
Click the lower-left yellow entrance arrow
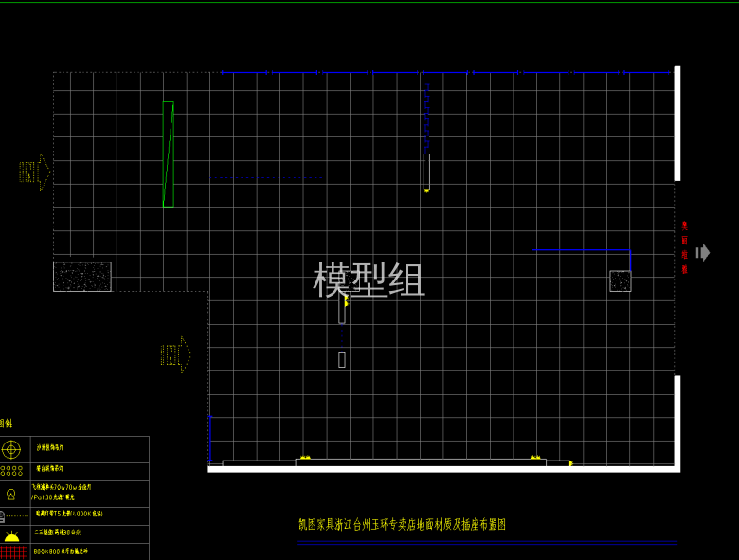click(x=176, y=355)
